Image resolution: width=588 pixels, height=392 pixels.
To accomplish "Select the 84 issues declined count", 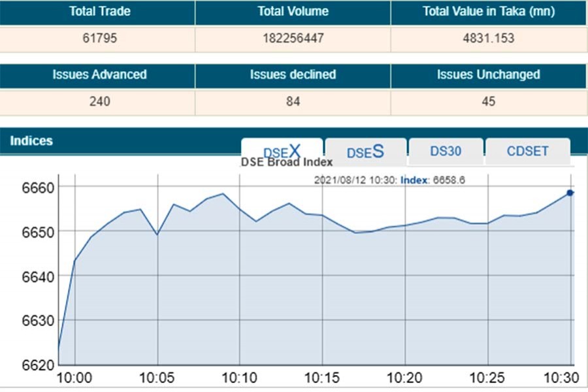I will 293,101.
